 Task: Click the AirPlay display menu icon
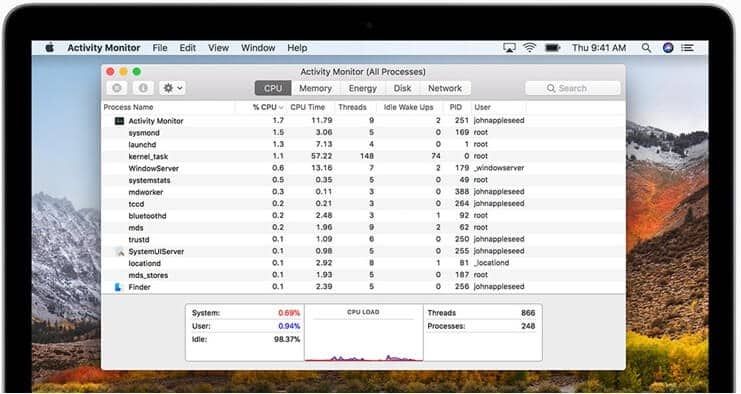509,48
